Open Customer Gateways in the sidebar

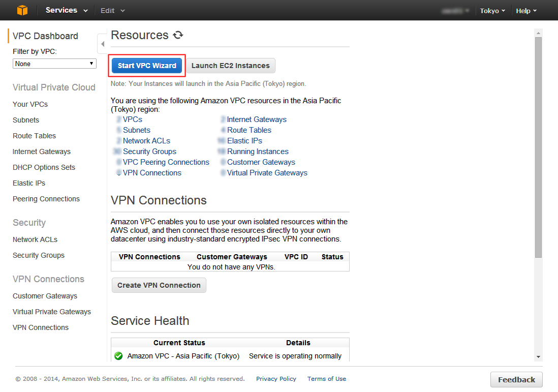click(45, 296)
